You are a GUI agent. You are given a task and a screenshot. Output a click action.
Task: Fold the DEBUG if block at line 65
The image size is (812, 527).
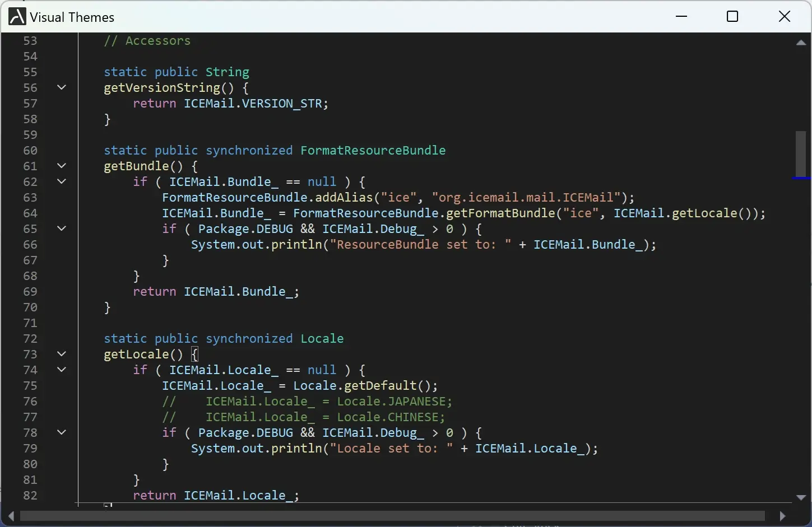click(62, 228)
